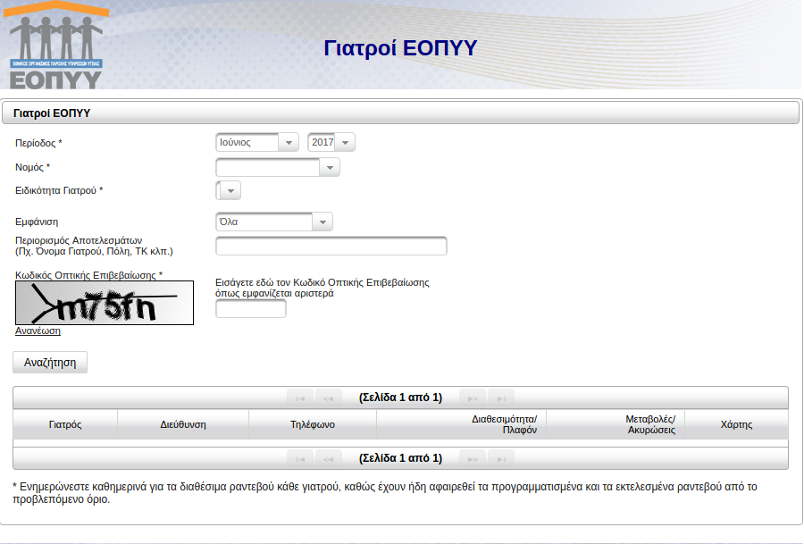Click the Γιατρός column header
Viewport: 804px width, 544px height.
coord(65,425)
